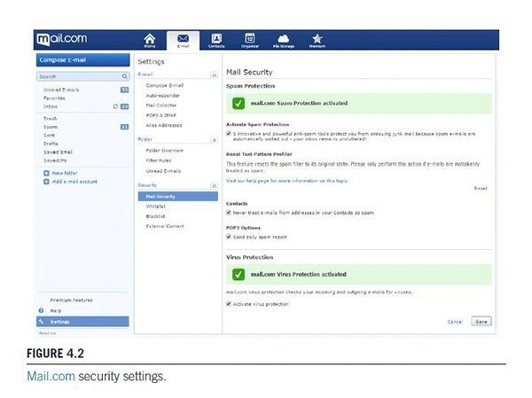Open File Storage cloud icon
This screenshot has height=398, width=532.
point(284,40)
